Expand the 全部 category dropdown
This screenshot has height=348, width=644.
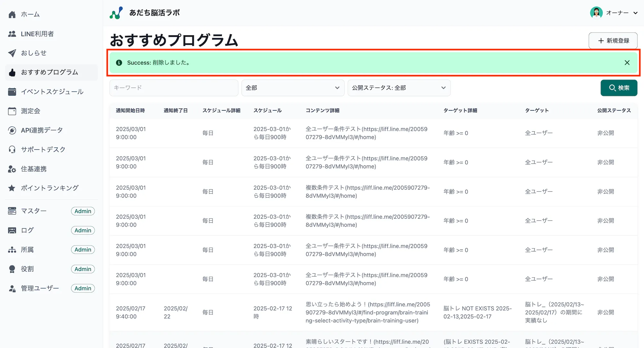(292, 88)
